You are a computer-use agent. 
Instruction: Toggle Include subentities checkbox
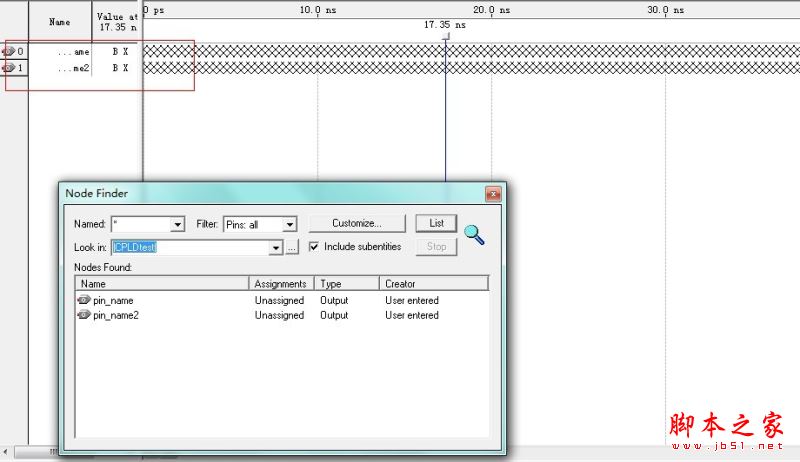pos(314,247)
